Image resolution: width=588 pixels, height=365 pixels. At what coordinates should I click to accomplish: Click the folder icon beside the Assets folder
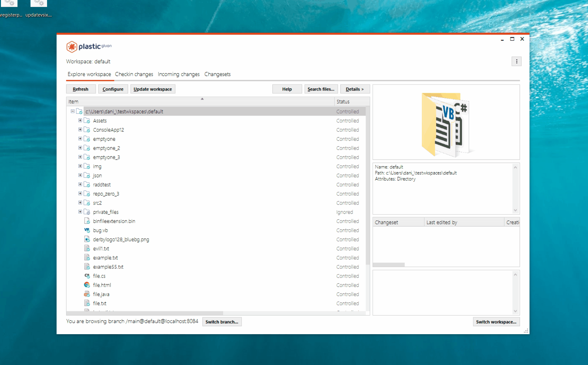(x=86, y=120)
